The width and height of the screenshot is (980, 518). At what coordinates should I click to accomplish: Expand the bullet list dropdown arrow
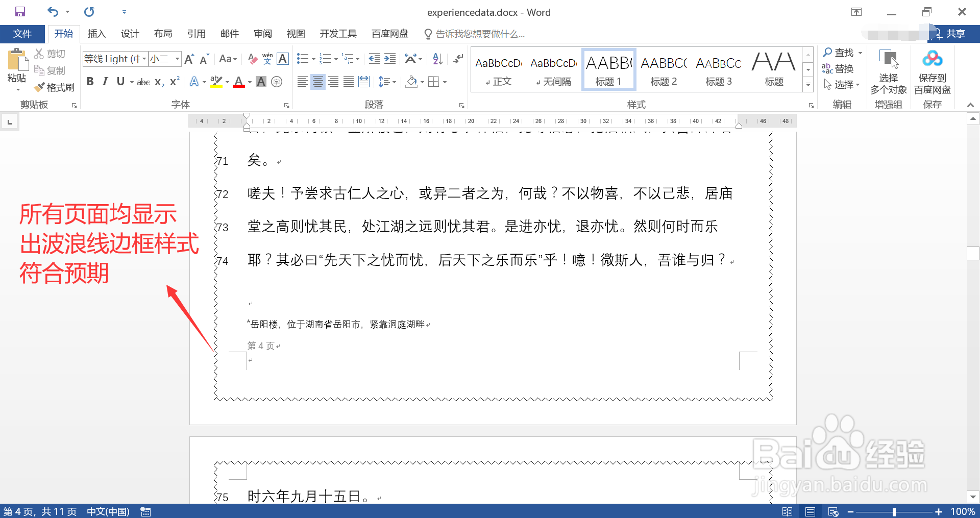(313, 59)
